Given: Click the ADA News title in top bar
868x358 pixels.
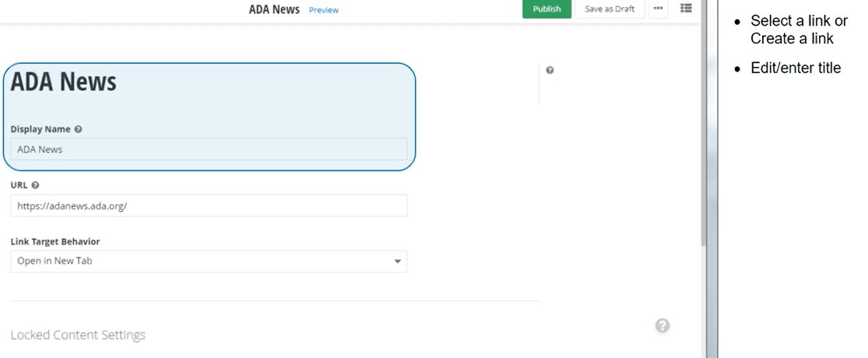Looking at the screenshot, I should point(274,9).
